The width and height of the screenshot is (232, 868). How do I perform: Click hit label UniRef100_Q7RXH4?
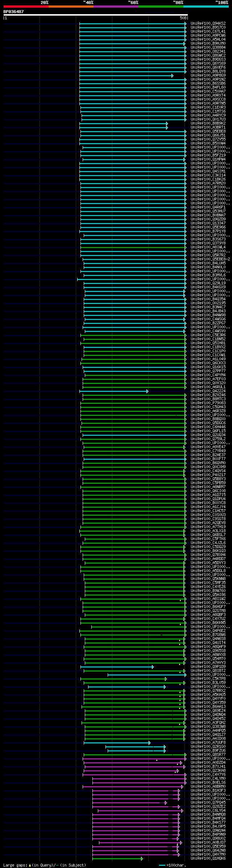click(208, 555)
